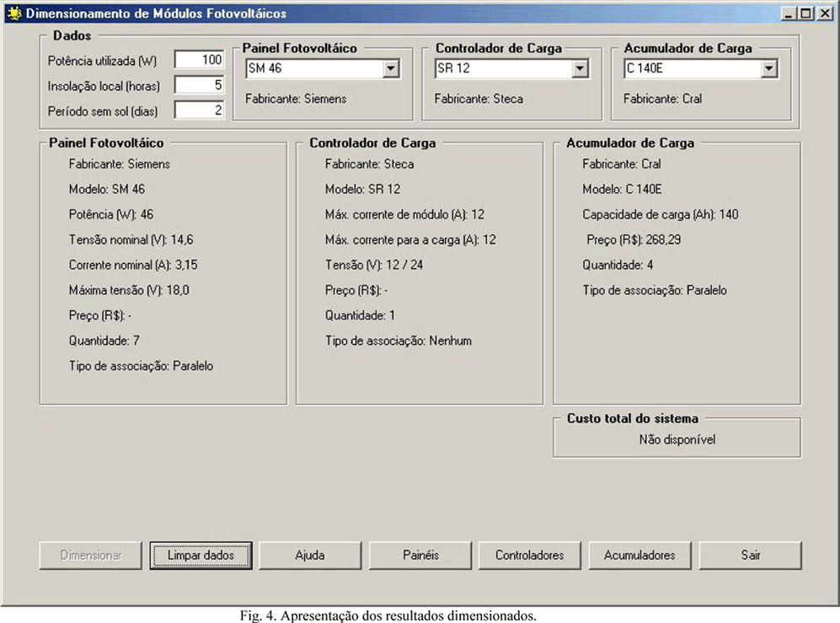
Task: Click the Não disponível total cost text
Action: point(677,439)
